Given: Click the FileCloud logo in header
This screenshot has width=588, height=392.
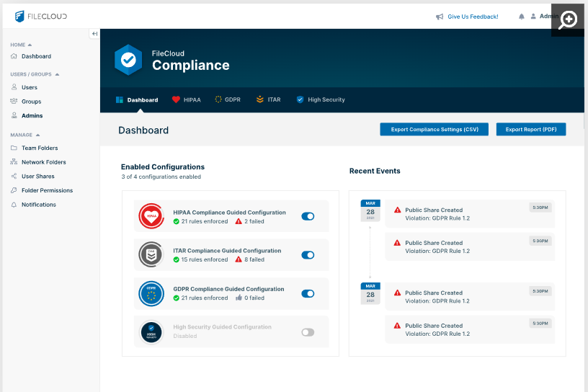Looking at the screenshot, I should (x=41, y=16).
